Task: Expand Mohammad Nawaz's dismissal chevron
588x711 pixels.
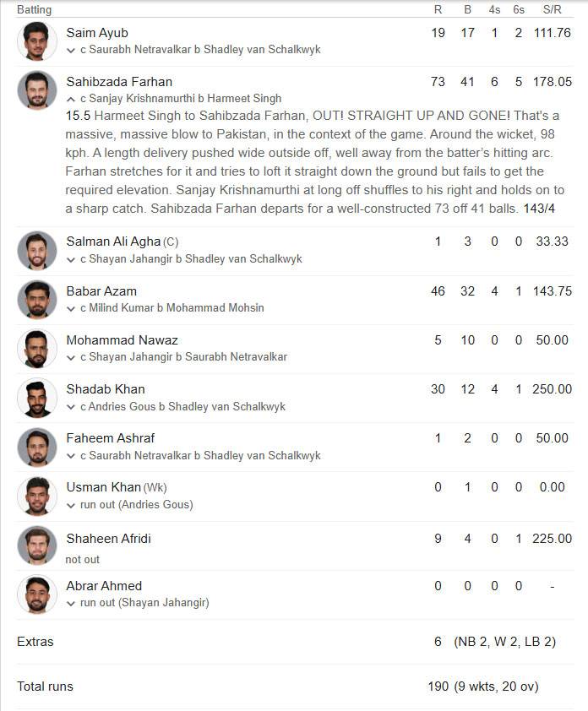Action: [71, 358]
